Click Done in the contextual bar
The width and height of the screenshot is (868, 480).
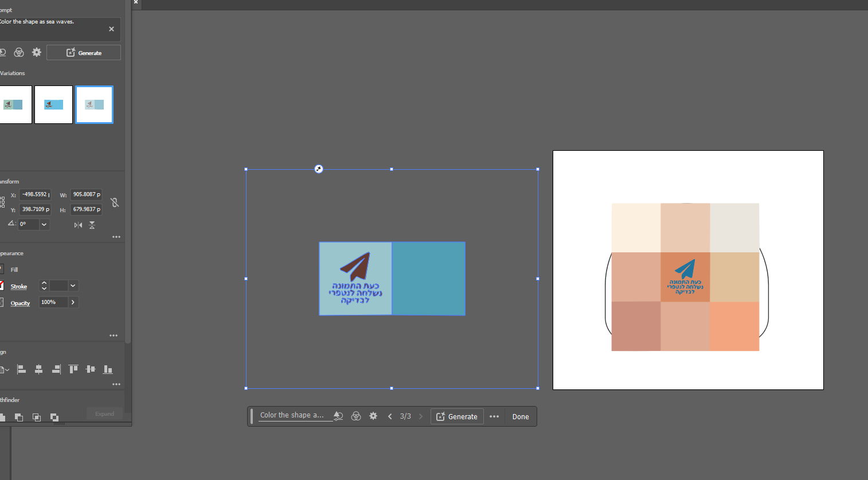click(x=521, y=417)
